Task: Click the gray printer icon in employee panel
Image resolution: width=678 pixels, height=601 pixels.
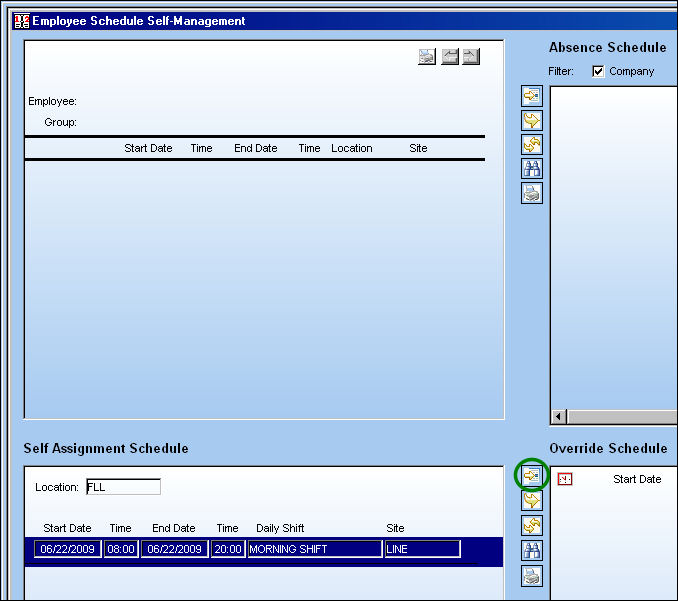Action: (427, 56)
